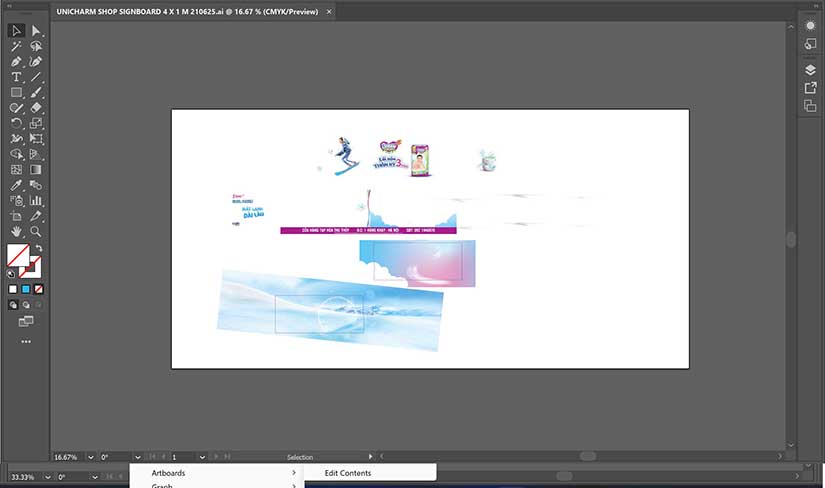This screenshot has width=825, height=488.
Task: Click the 16.67% zoom level field
Action: (68, 457)
